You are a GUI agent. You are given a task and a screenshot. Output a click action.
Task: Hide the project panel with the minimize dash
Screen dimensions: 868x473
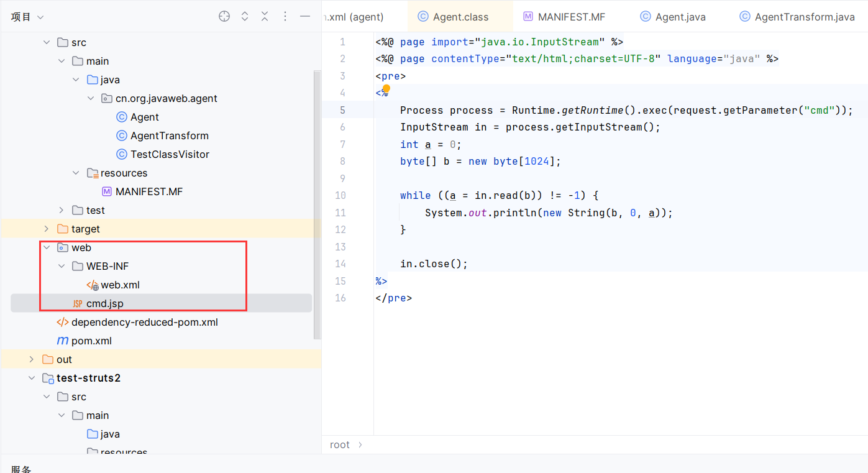coord(305,17)
